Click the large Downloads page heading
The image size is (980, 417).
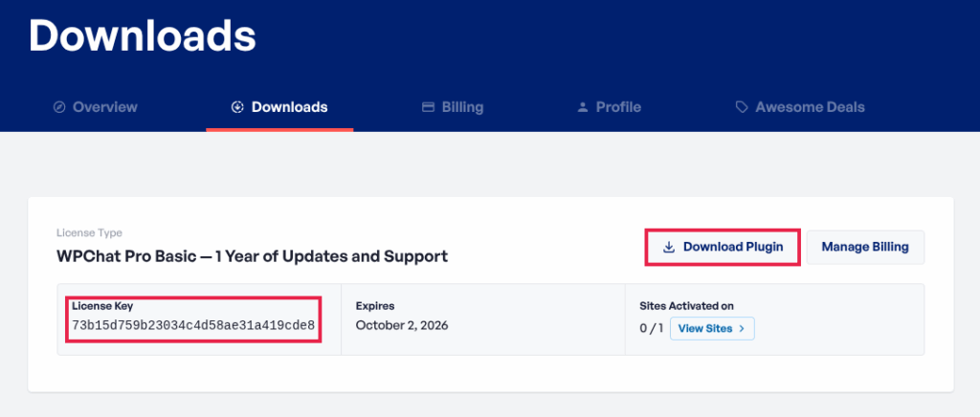coord(143,35)
